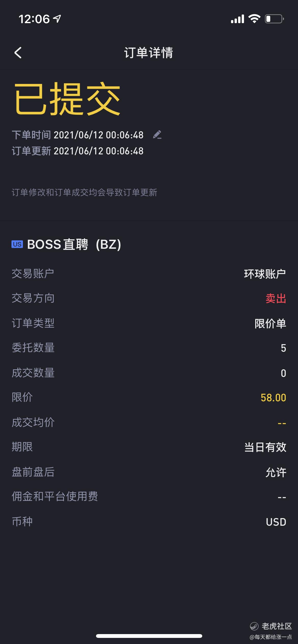Tap the Wi-Fi status icon
Viewport: 298px width, 644px height.
click(x=254, y=19)
